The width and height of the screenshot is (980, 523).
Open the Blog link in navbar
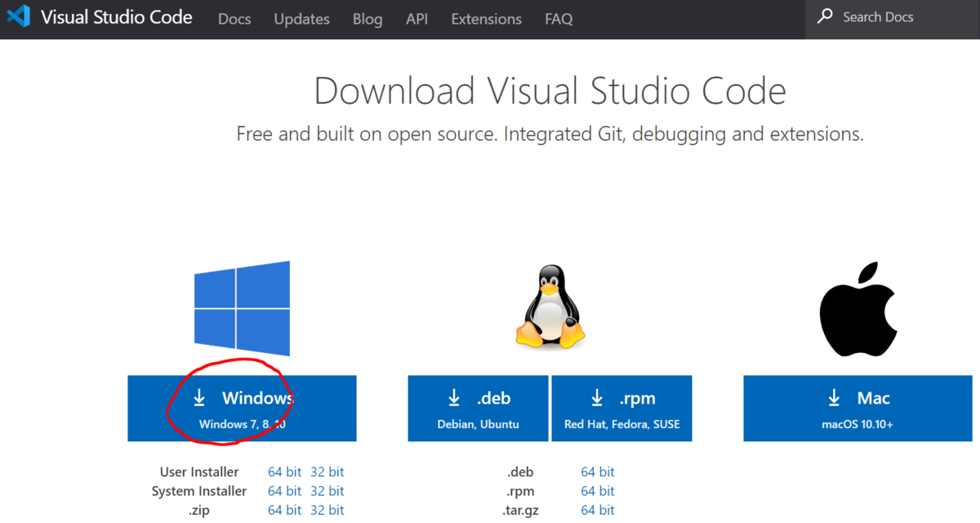tap(367, 19)
